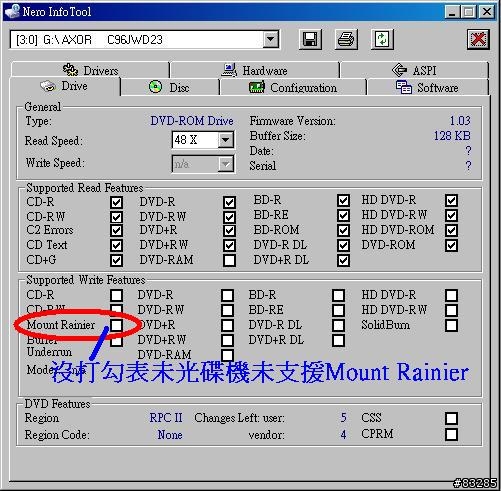Expand the drive selection dropdown arrow

coord(271,40)
